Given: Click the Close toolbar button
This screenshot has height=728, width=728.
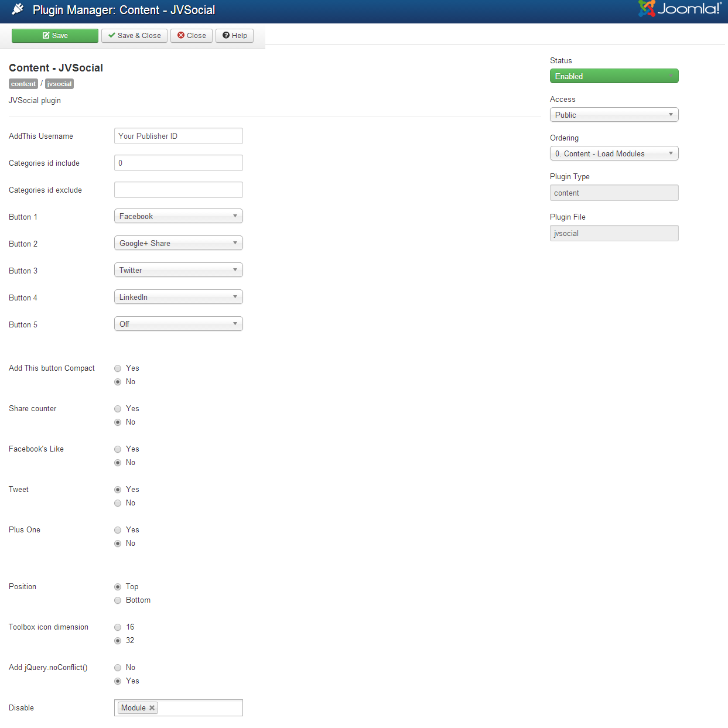Looking at the screenshot, I should [192, 36].
